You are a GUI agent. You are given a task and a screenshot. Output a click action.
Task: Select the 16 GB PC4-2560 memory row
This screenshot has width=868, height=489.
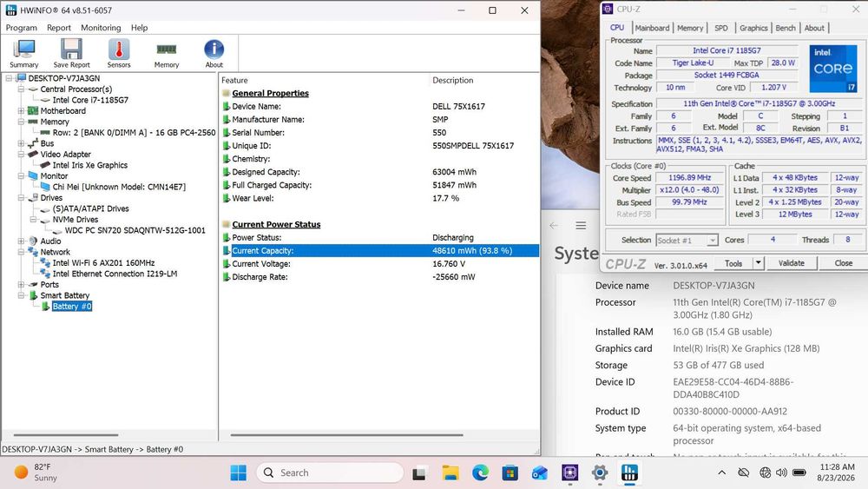click(x=134, y=133)
